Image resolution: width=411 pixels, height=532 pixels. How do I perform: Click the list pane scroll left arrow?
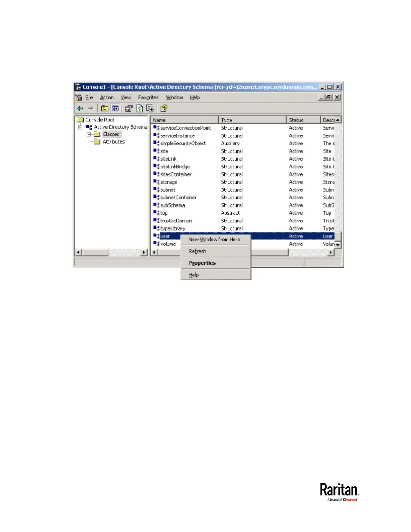(x=154, y=252)
